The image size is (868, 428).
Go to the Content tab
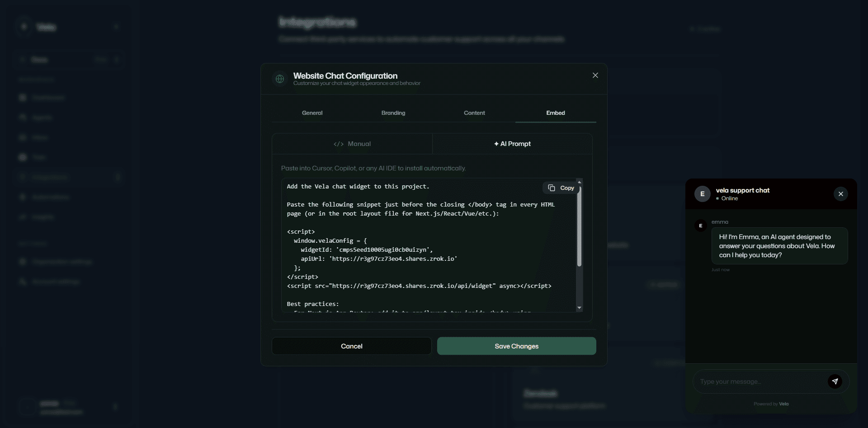(x=474, y=113)
